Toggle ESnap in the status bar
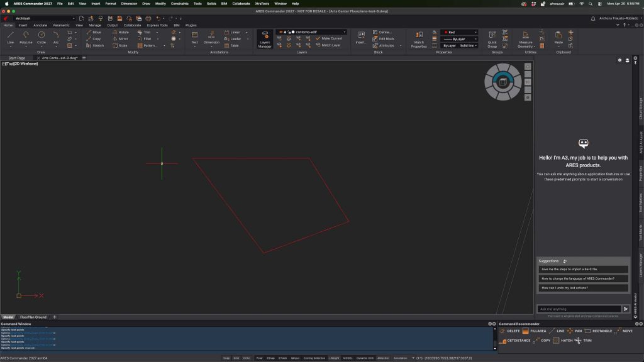 (x=270, y=358)
